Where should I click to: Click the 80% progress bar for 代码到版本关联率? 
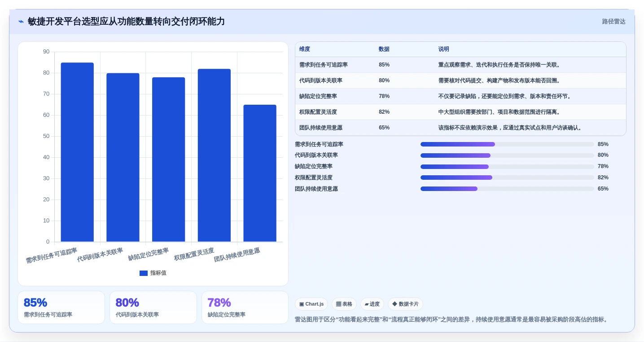(507, 155)
